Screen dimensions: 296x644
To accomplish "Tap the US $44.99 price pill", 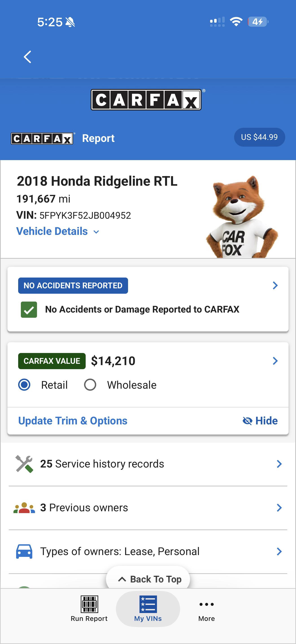I will tap(259, 137).
